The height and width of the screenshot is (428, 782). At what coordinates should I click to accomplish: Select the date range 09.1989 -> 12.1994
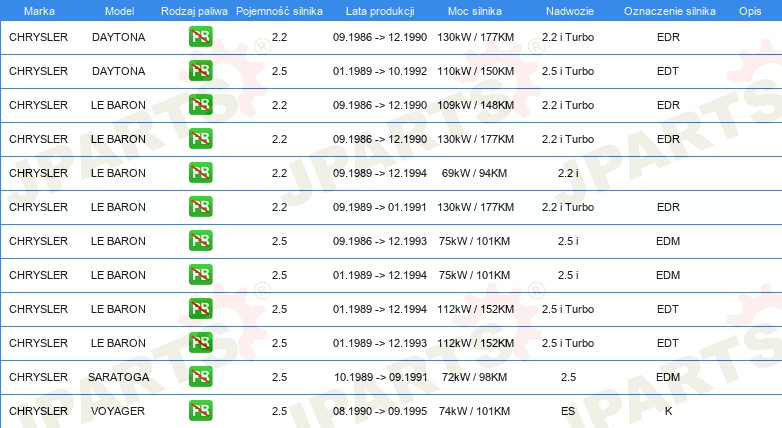[380, 173]
